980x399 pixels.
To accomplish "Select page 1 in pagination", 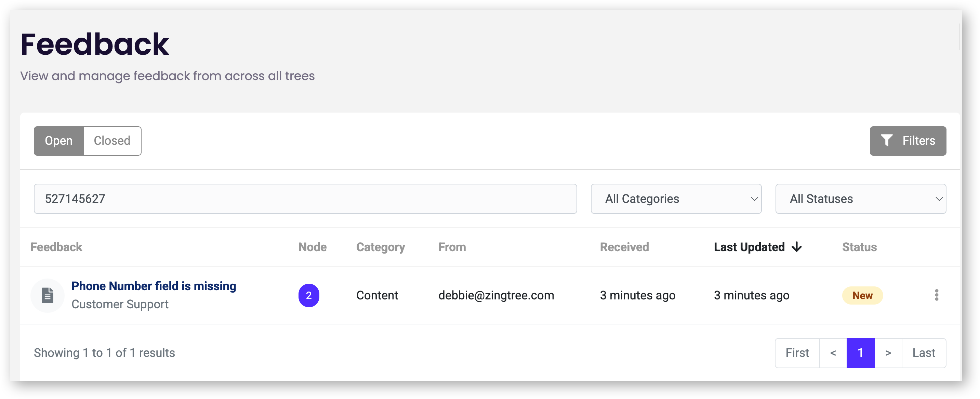I will pyautogui.click(x=860, y=353).
